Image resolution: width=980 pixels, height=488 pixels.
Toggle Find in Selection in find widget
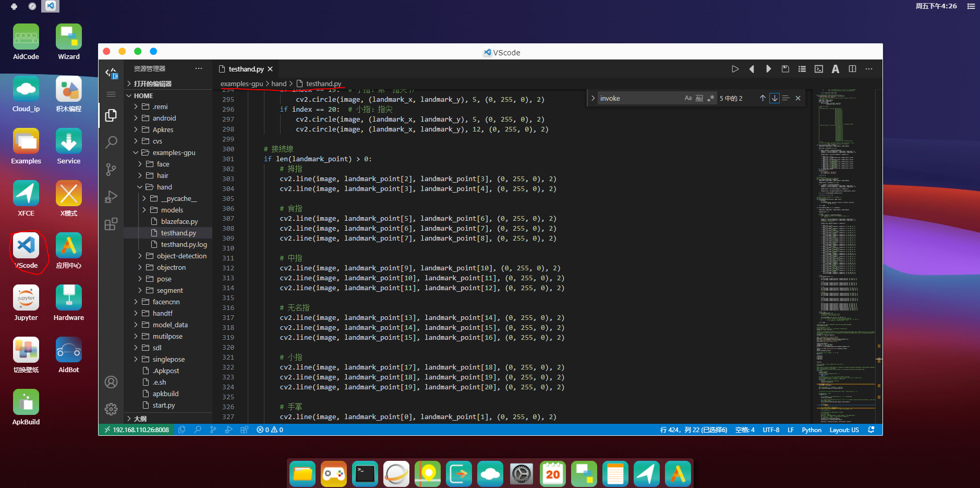pyautogui.click(x=786, y=98)
